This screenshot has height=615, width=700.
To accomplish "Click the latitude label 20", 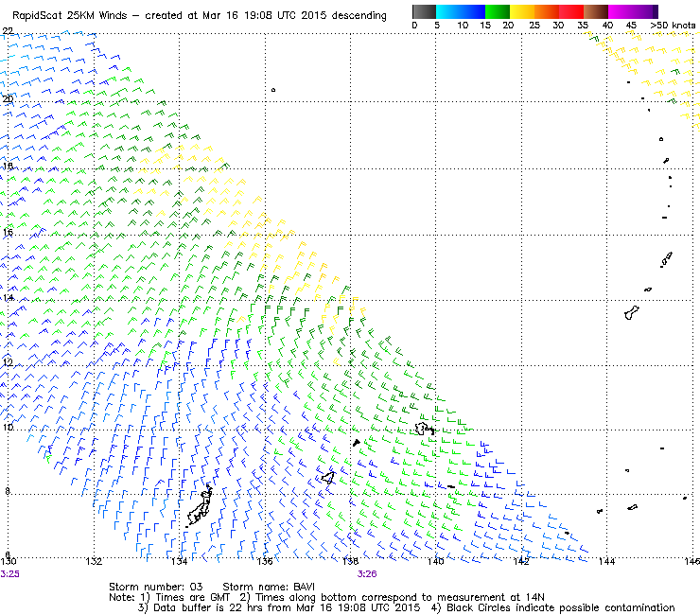I will (8, 98).
